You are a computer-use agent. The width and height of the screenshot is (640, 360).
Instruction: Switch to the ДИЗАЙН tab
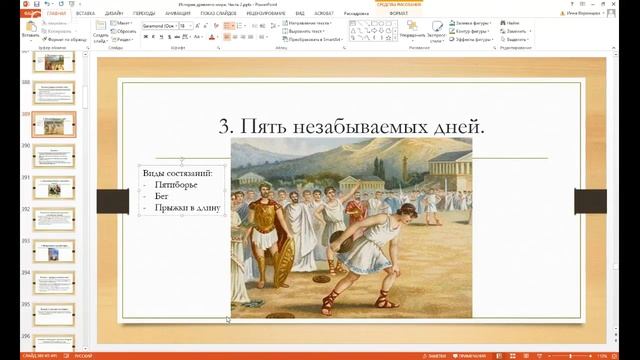coord(113,13)
